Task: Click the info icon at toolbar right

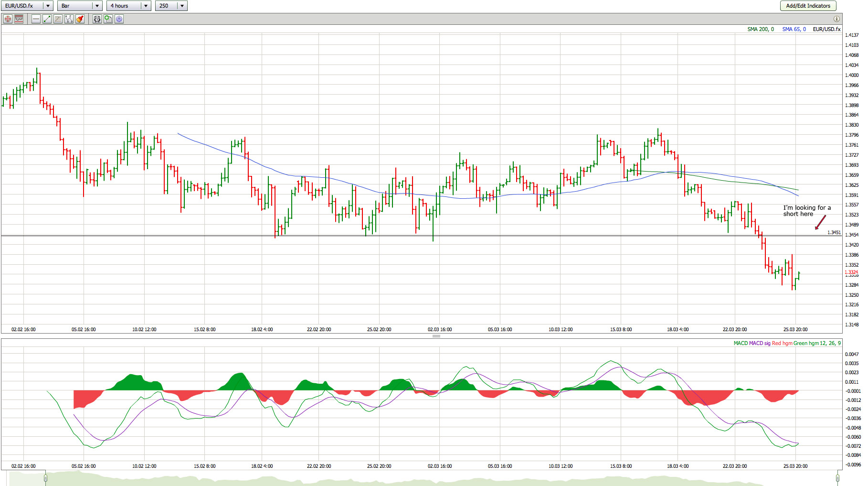Action: 836,19
